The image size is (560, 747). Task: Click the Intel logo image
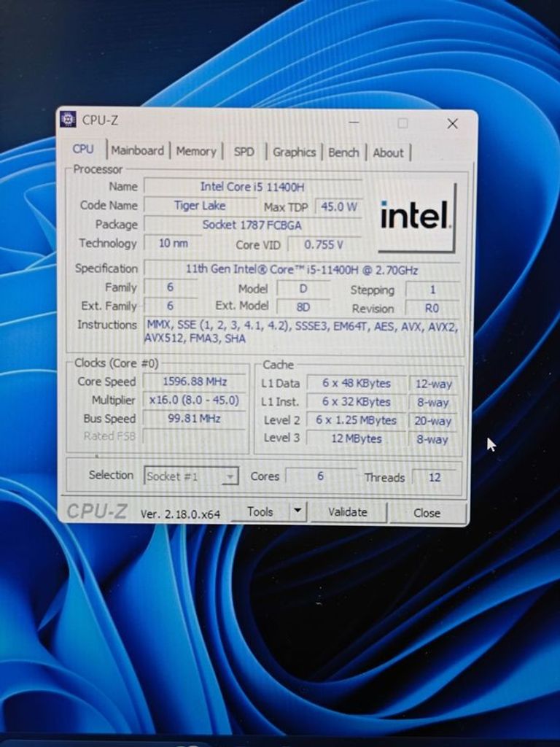point(416,216)
